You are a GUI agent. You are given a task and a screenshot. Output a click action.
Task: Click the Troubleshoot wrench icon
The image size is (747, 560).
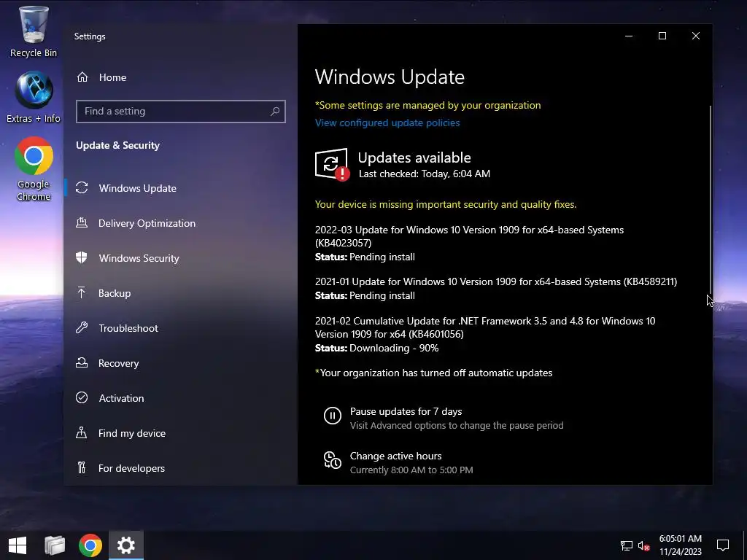[82, 327]
